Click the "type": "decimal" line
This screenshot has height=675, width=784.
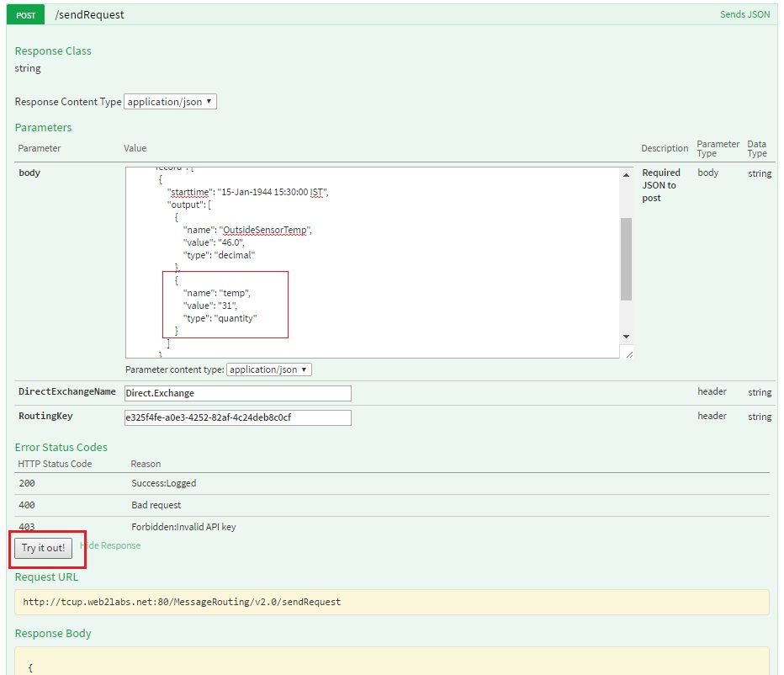(x=219, y=255)
